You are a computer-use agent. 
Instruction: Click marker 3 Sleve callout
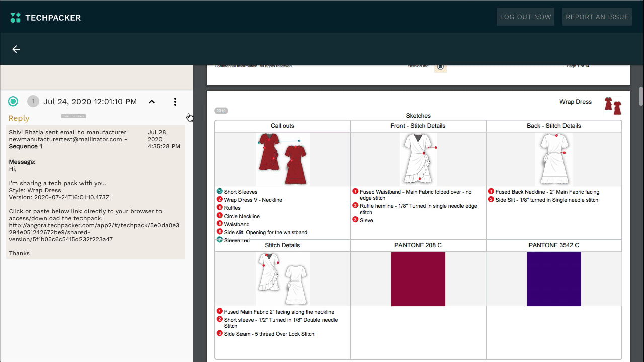tap(355, 220)
